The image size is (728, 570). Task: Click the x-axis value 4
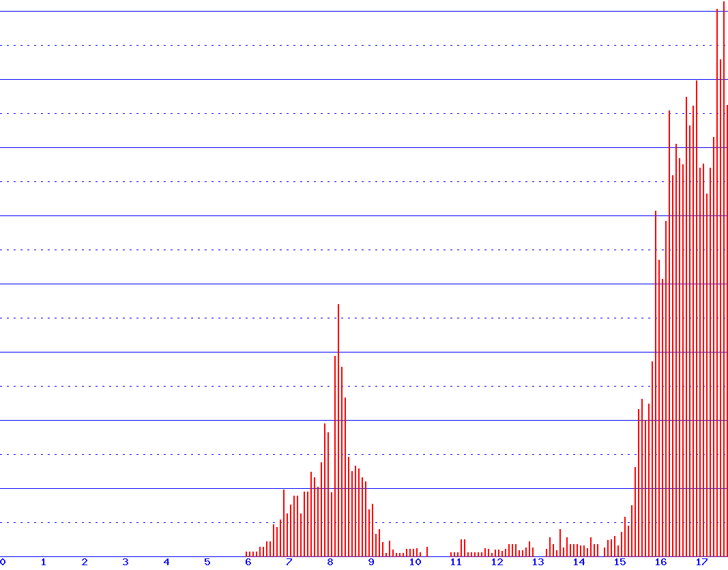click(166, 562)
